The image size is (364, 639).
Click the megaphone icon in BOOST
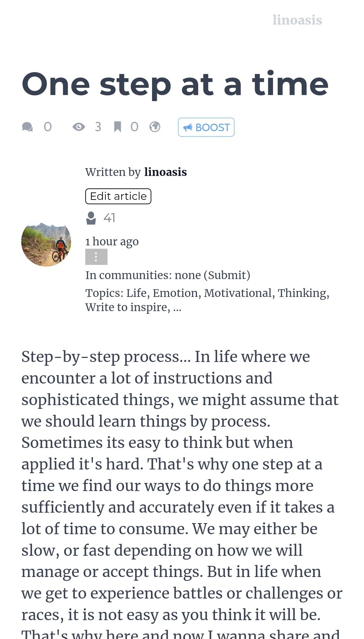coord(188,127)
